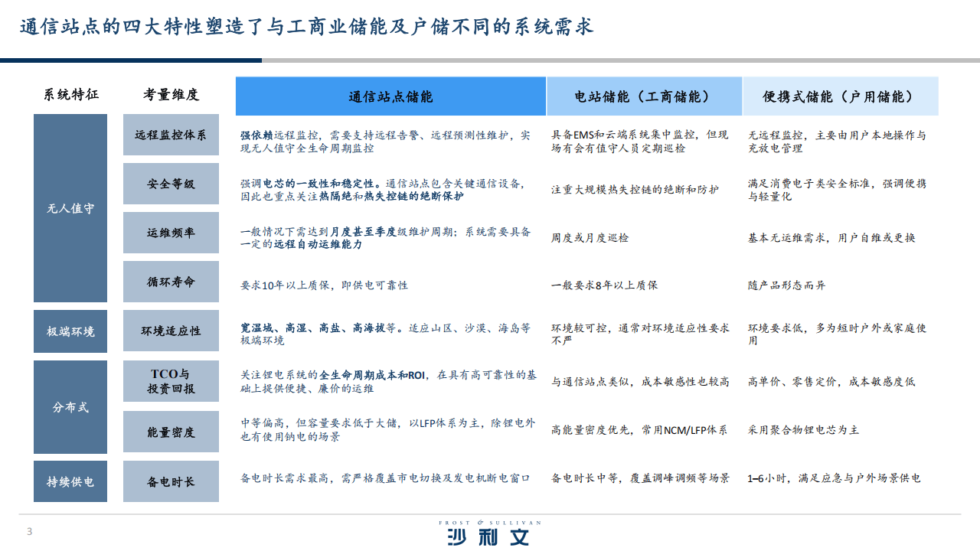
Task: Click the 持续供电 system feature block
Action: point(70,481)
